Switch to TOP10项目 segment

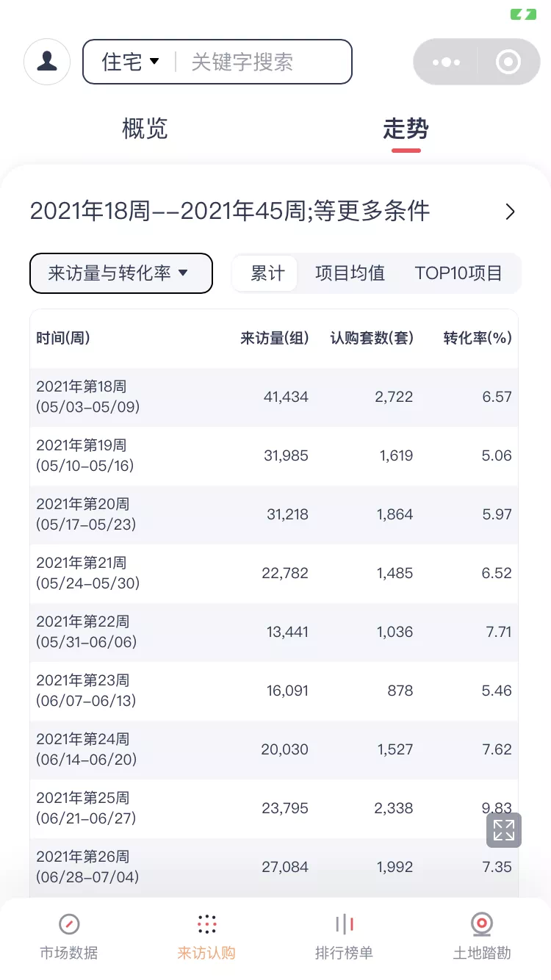pos(458,273)
